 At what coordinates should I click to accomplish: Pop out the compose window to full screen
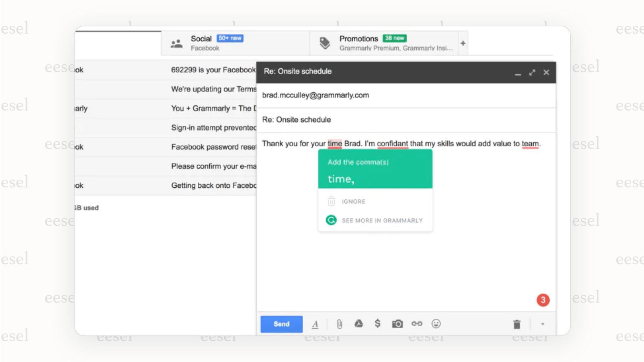[532, 72]
